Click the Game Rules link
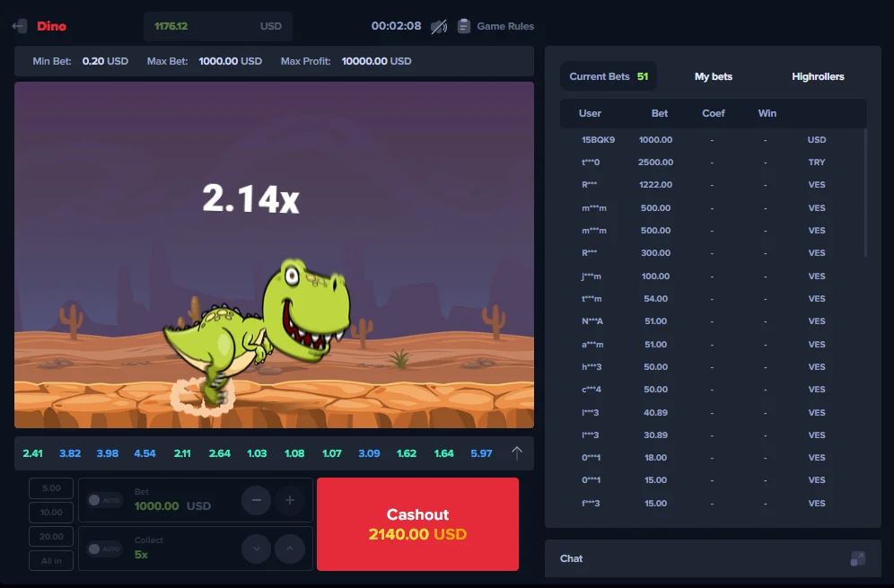 click(x=505, y=26)
